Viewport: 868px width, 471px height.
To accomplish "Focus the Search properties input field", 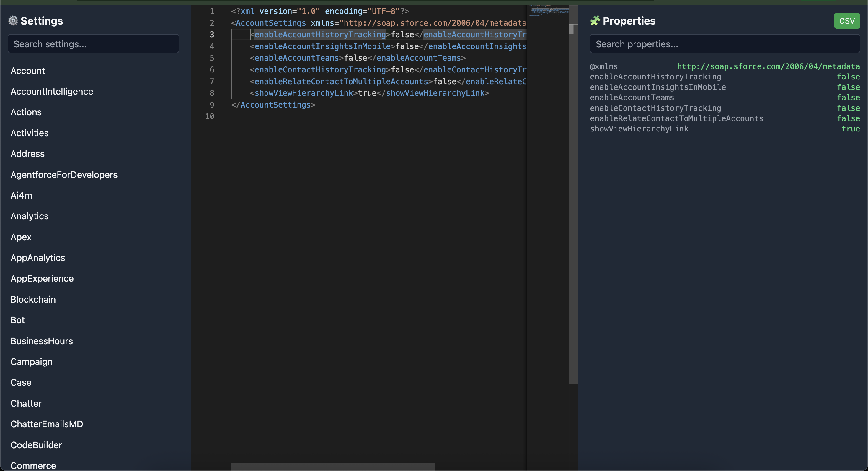I will point(725,44).
